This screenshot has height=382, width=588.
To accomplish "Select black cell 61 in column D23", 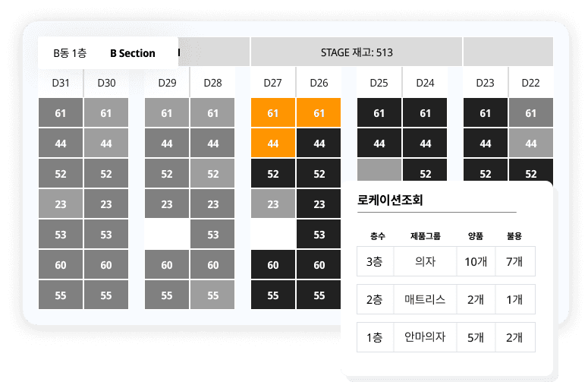I will tap(486, 112).
